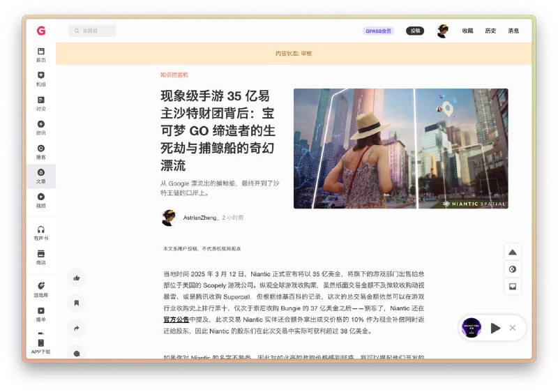Go to 讨论 discussions in the sidebar
The width and height of the screenshot is (558, 392).
click(41, 103)
